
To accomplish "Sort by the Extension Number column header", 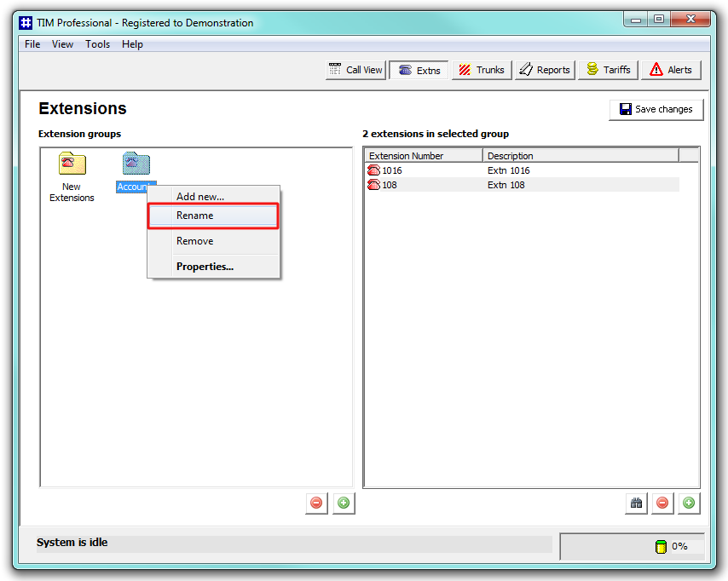I will click(424, 155).
